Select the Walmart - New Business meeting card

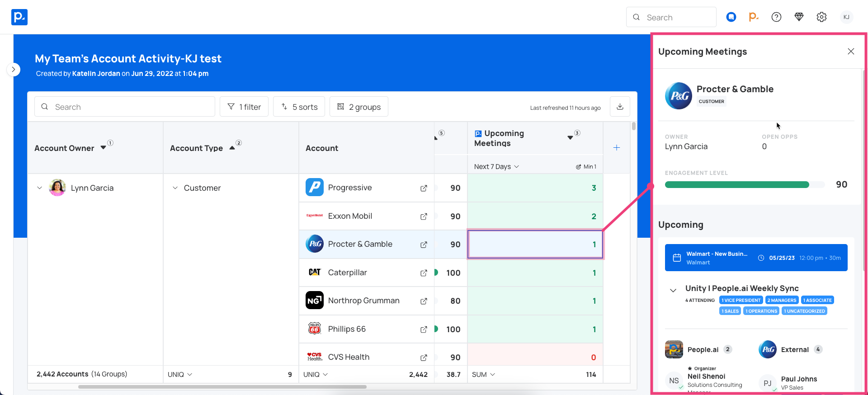coord(756,258)
